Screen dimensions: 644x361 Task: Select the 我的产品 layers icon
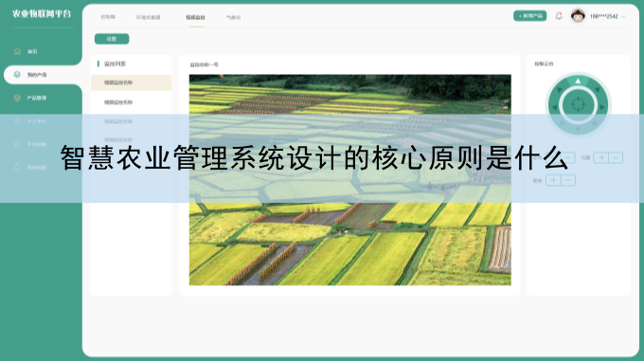[17, 74]
